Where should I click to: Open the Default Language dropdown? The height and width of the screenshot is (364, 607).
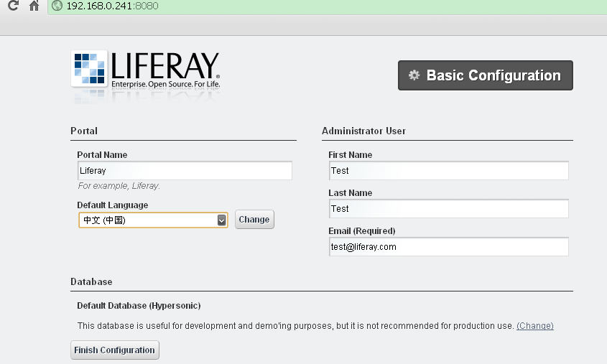tap(153, 220)
